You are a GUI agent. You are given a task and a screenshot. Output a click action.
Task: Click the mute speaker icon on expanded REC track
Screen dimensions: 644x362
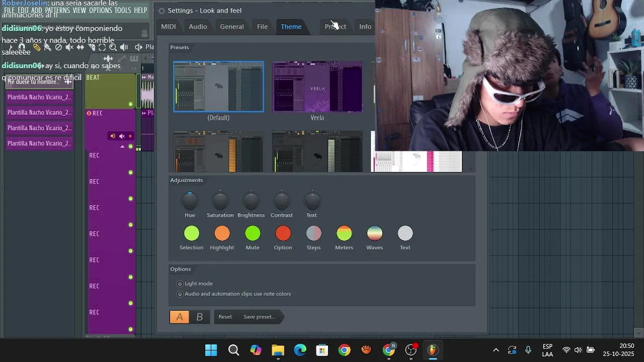(122, 136)
